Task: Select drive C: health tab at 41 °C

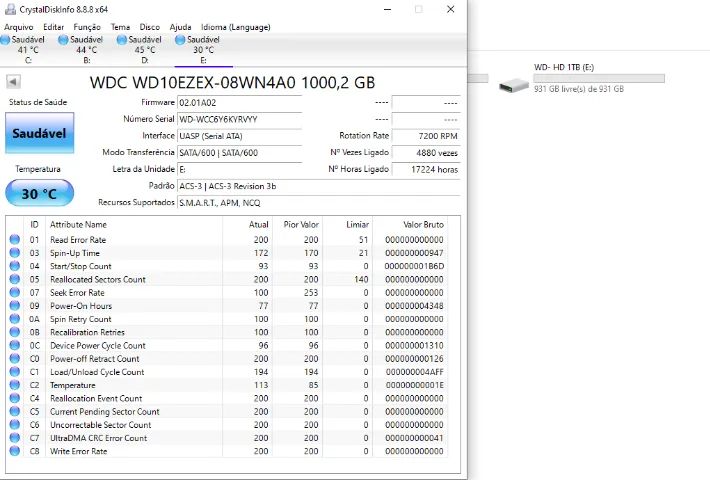Action: pyautogui.click(x=28, y=50)
